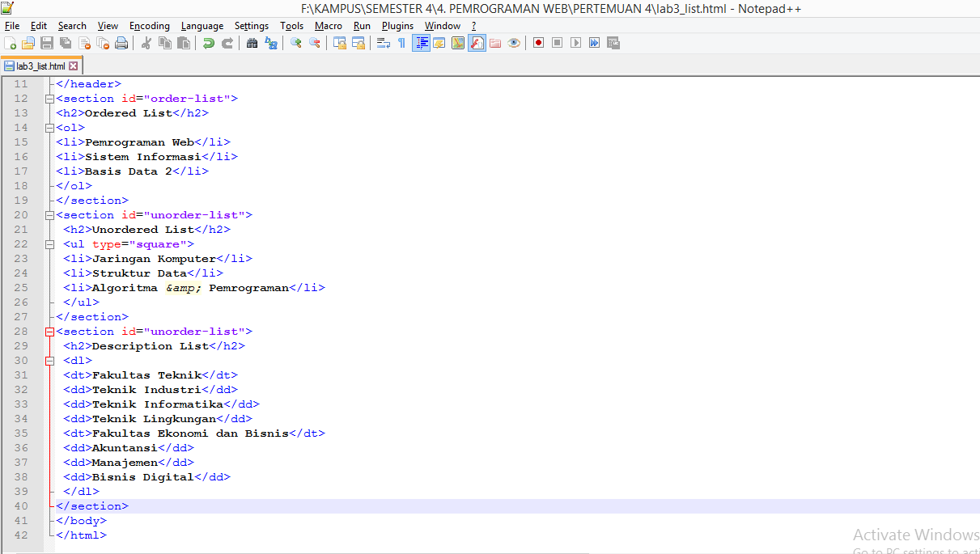Run macro multiple times via toolbar button
980x554 pixels.
594,43
